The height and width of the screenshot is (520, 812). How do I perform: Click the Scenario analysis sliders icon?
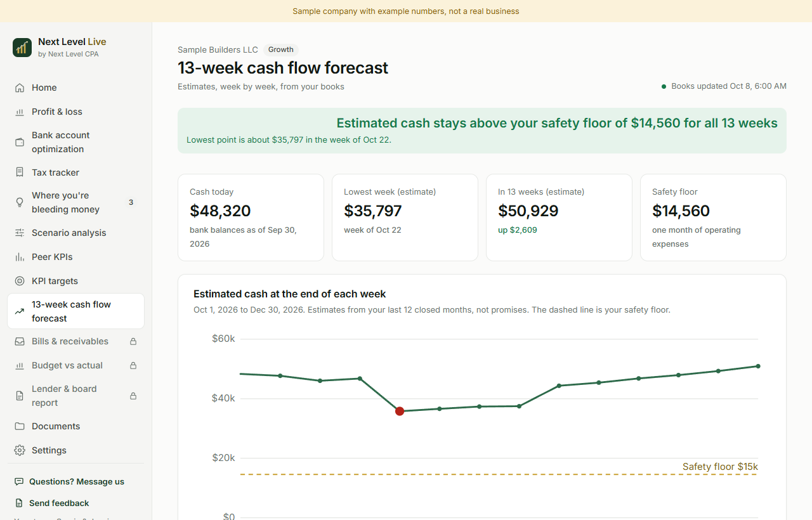click(x=20, y=233)
